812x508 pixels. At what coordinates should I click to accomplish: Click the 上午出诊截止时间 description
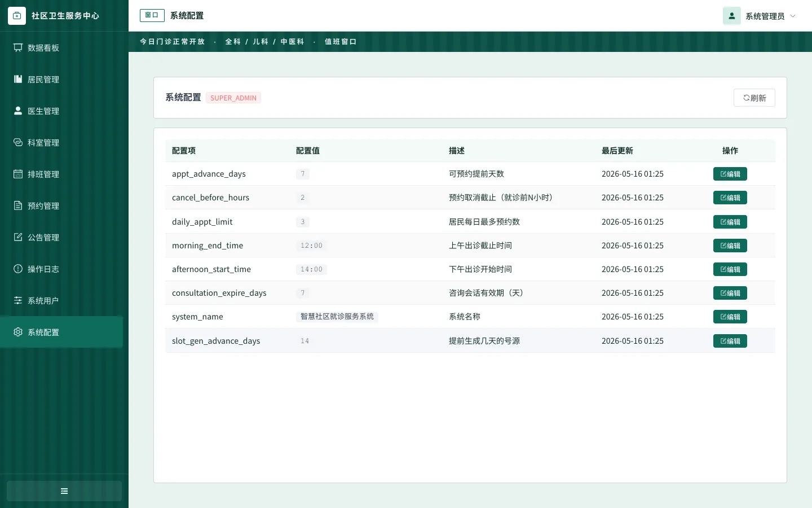click(480, 246)
